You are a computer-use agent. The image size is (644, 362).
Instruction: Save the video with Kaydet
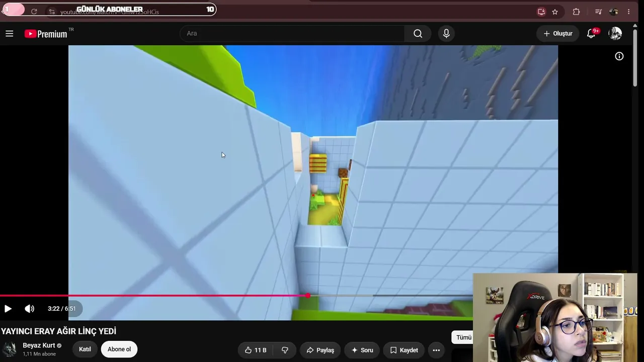tap(404, 350)
